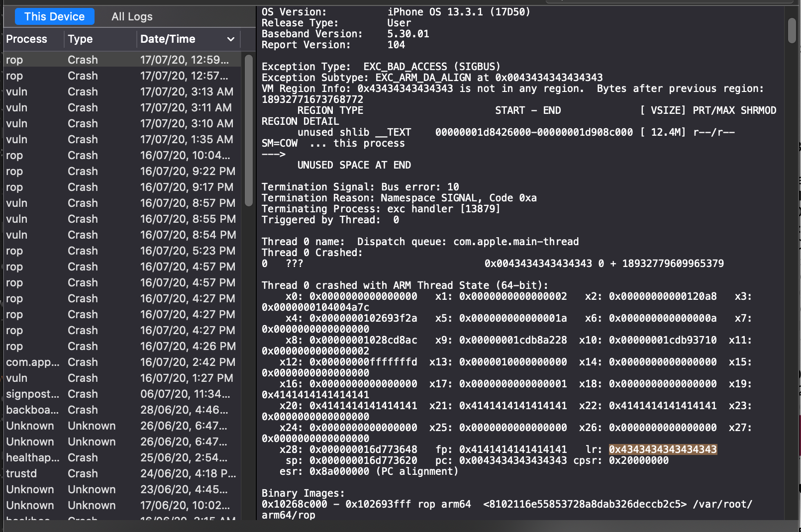The image size is (801, 532).
Task: Open the healthapp crash from 25/06/20
Action: tap(100, 457)
